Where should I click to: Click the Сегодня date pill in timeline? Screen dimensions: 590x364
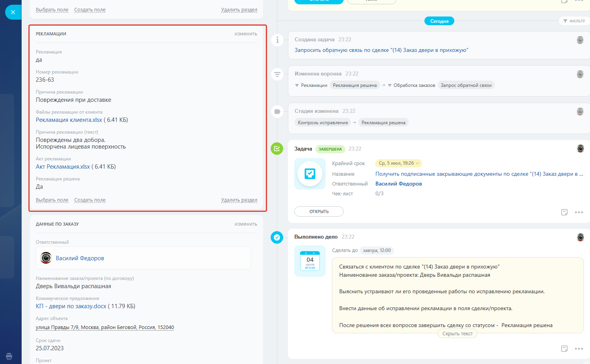click(439, 21)
